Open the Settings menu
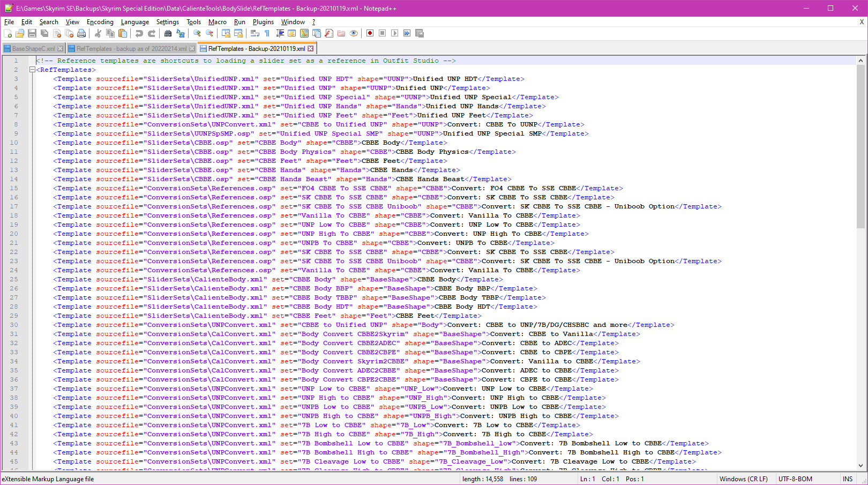 pos(168,22)
